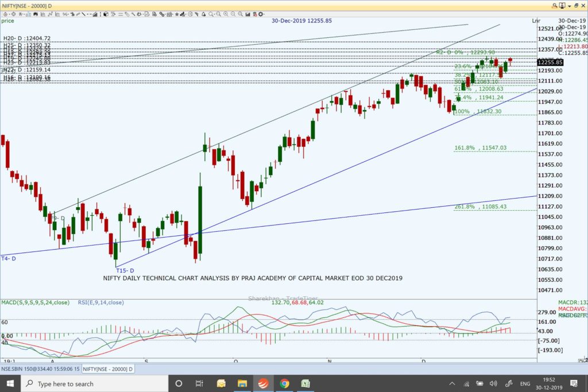
Task: Click the parallel lines tool icon
Action: (121, 14)
